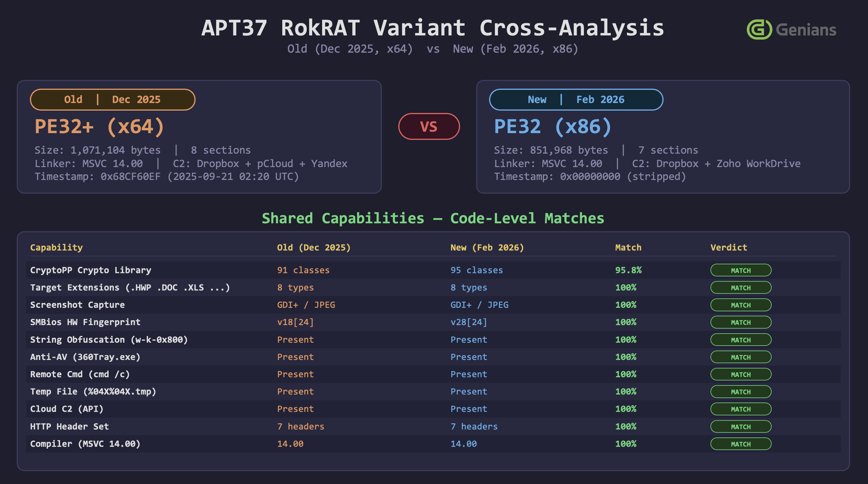The image size is (868, 484).
Task: Select the Remote Cmd (cmd /c) row
Action: (80, 374)
